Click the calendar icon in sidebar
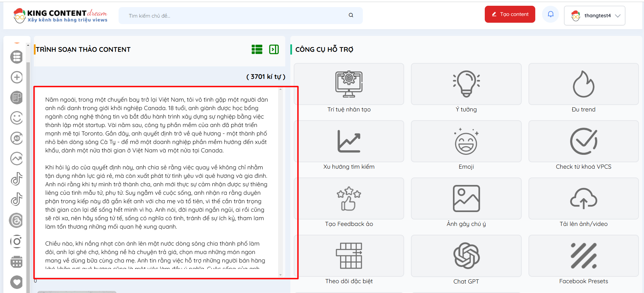This screenshot has width=644, height=293. tap(16, 262)
